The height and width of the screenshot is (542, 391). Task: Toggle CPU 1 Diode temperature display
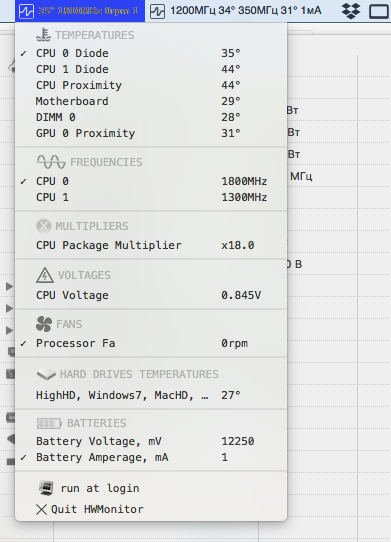point(151,69)
